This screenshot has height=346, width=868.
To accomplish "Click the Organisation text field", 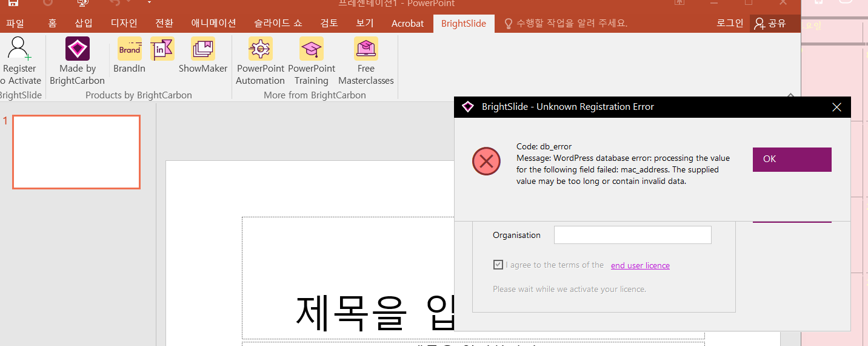I will click(633, 235).
